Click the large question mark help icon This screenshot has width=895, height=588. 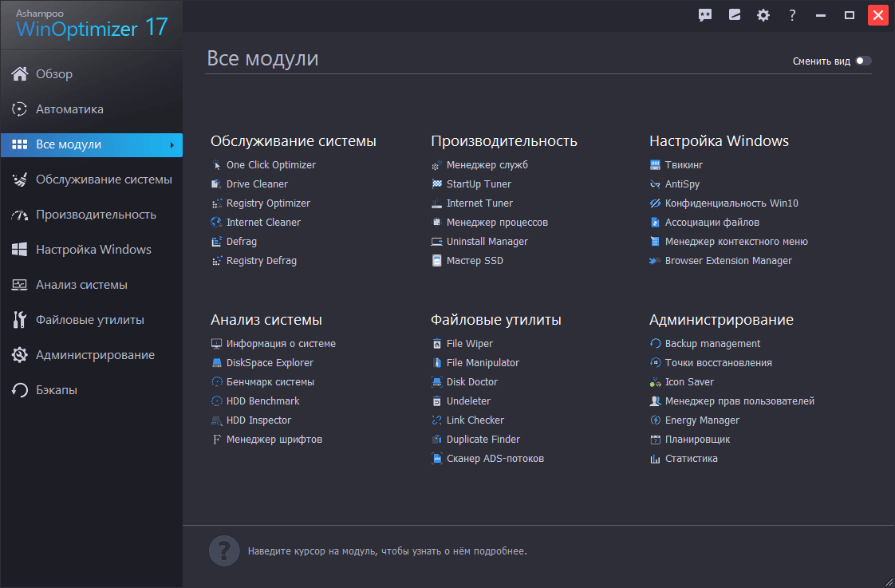224,551
